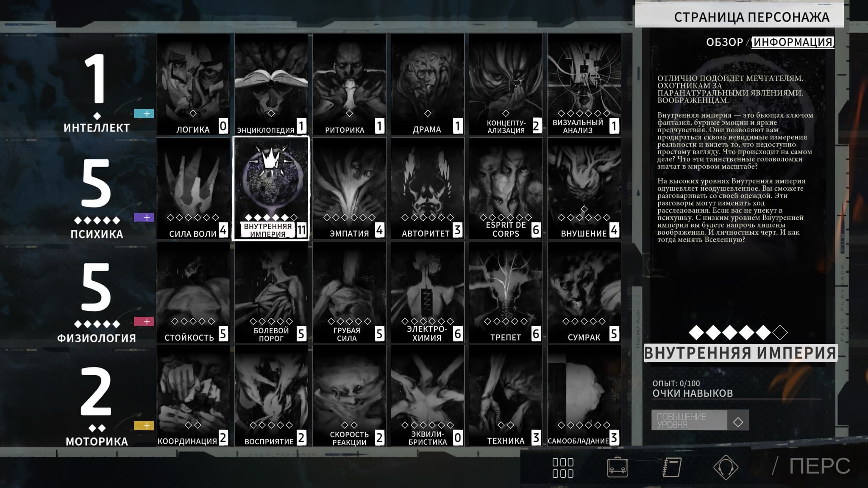Select the Энциклопедия skill card
This screenshot has width=868, height=488.
click(271, 84)
